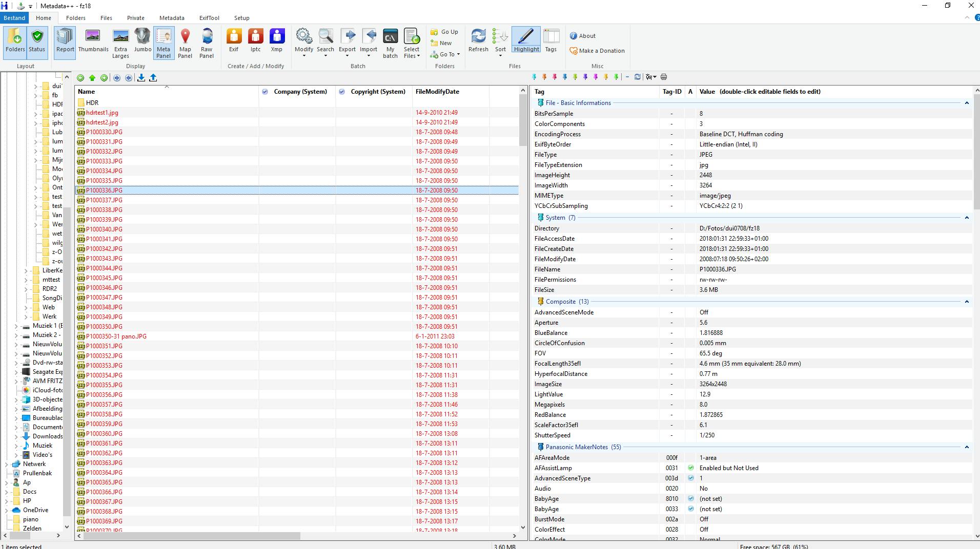The height and width of the screenshot is (549, 980).
Task: Open the ExifTool ribbon tab
Action: [209, 18]
